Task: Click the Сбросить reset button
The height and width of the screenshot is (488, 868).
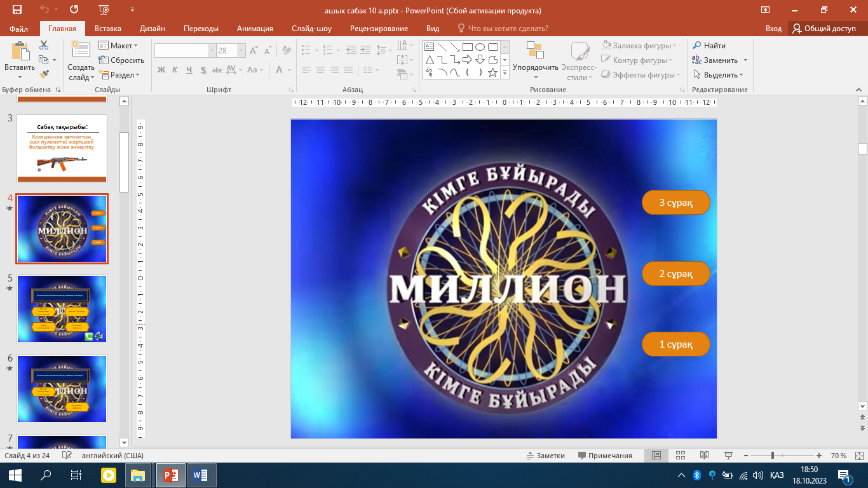Action: [121, 60]
